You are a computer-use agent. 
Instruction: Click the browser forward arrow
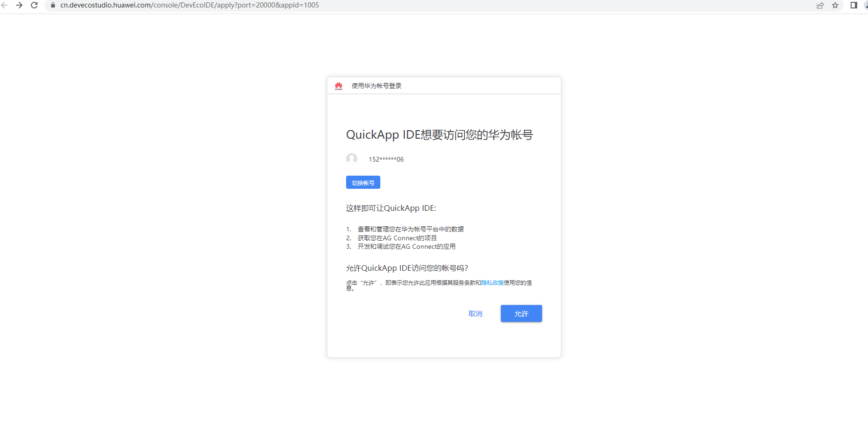coord(19,5)
